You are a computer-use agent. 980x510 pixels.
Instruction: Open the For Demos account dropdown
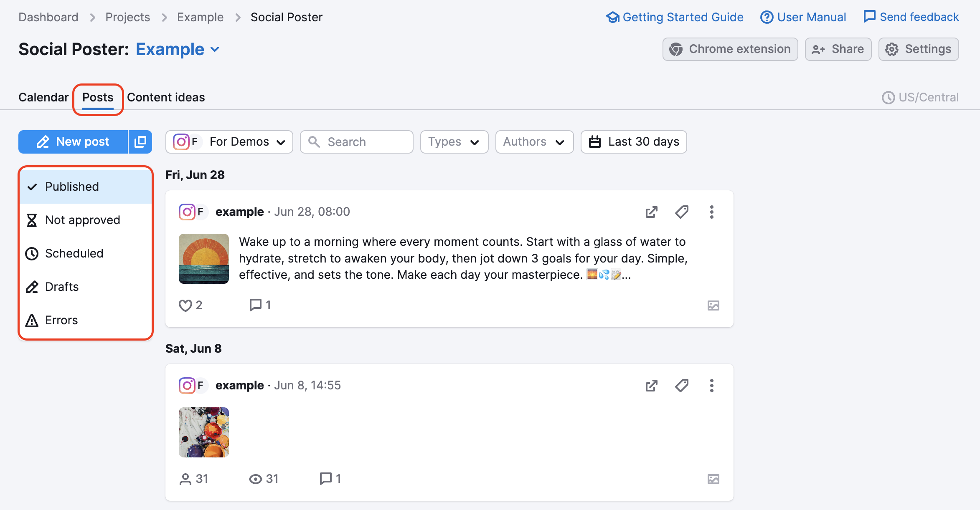229,142
